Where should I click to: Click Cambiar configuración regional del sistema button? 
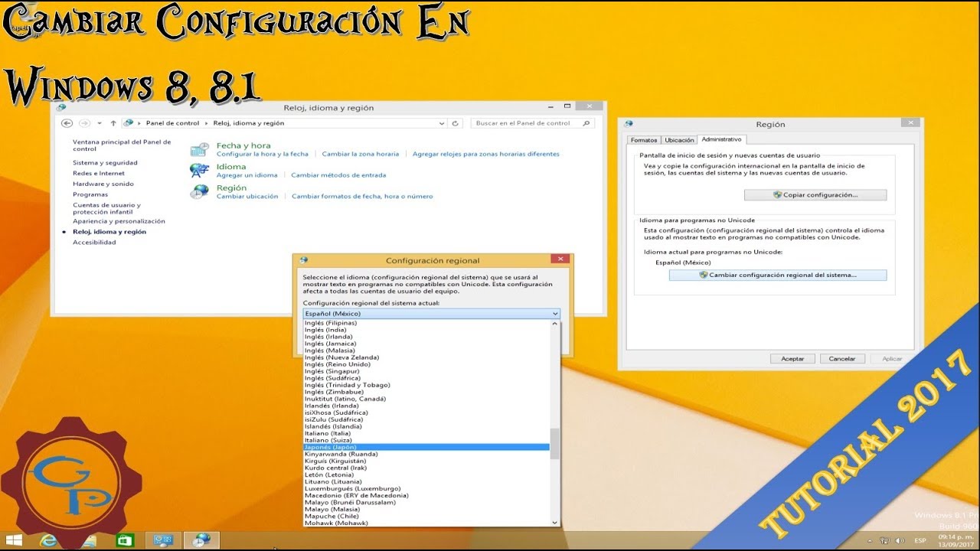click(778, 275)
